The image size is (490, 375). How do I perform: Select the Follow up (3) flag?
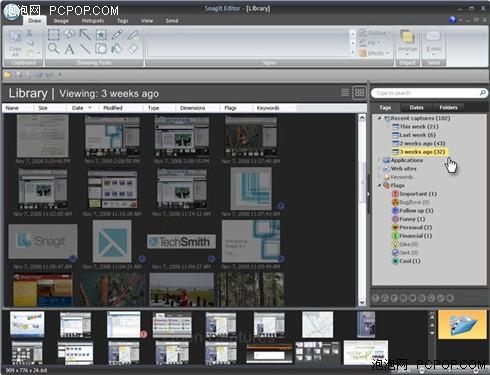click(x=412, y=211)
